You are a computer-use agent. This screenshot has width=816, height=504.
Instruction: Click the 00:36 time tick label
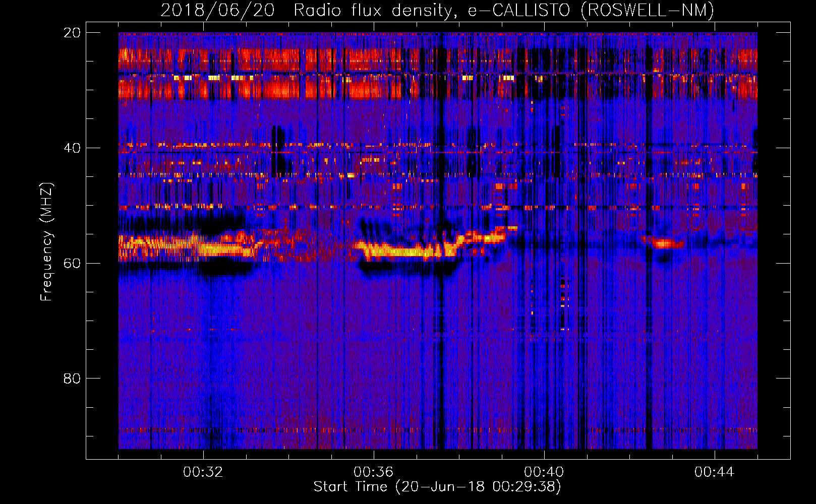pyautogui.click(x=374, y=472)
